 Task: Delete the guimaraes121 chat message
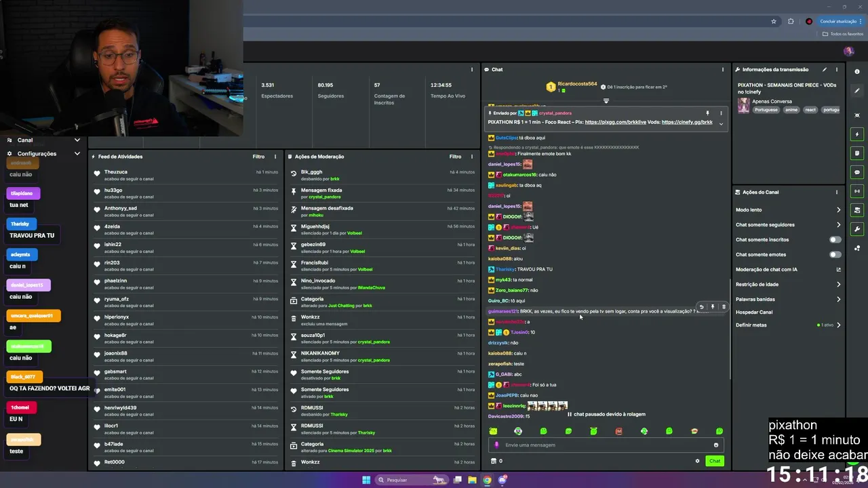coord(724,307)
